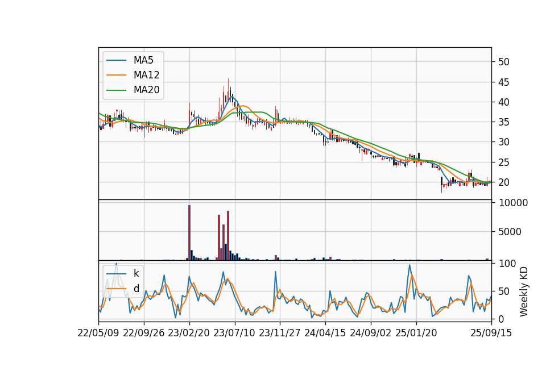Click the price axis value 25
This screenshot has width=546, height=392.
point(504,162)
